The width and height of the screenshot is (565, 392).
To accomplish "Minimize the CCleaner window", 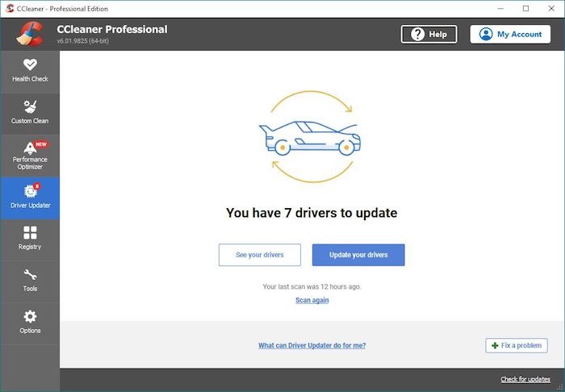I will point(500,9).
